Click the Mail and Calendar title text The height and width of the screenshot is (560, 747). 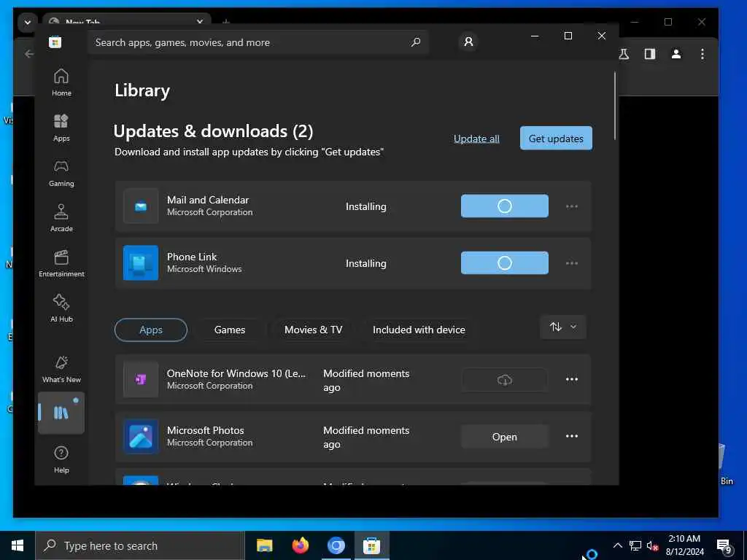coord(208,200)
